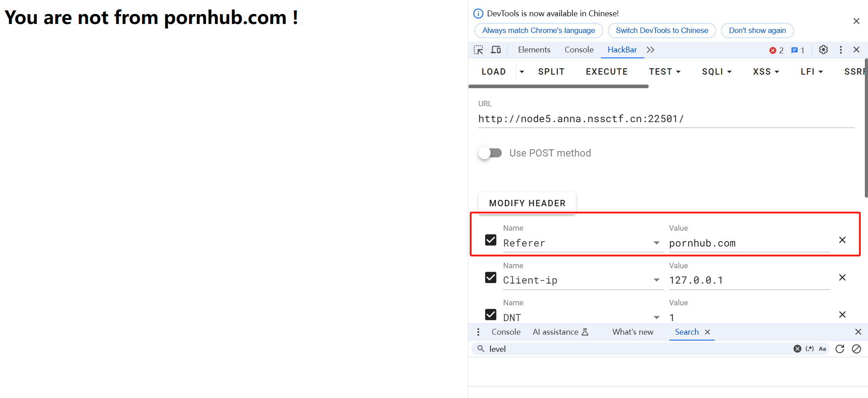This screenshot has width=868, height=398.
Task: Click the info icon in notification bar
Action: point(478,14)
